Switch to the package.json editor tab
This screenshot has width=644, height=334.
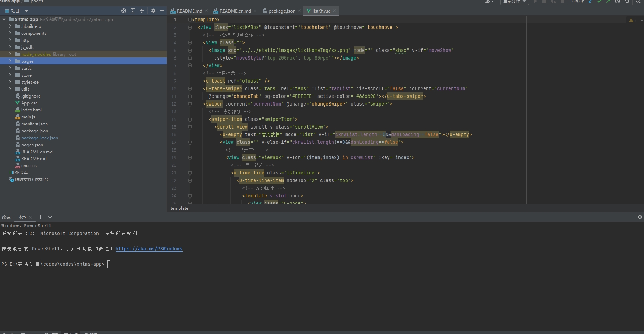click(282, 11)
